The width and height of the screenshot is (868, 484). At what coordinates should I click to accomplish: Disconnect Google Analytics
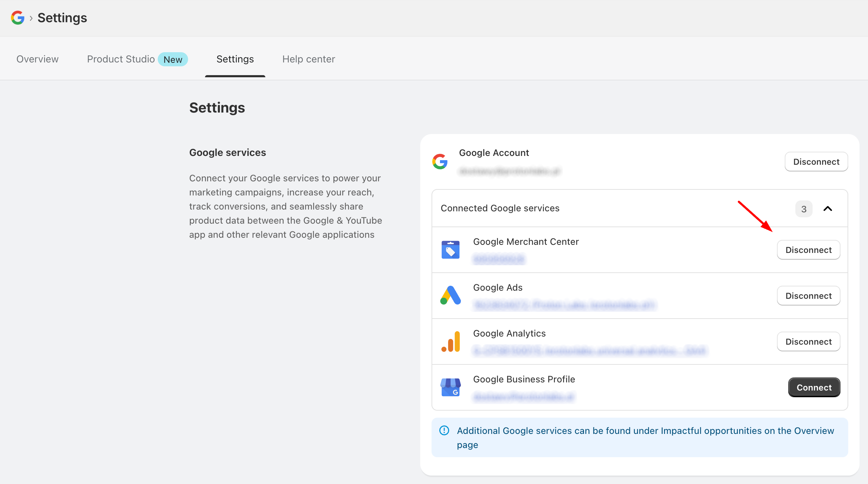pos(808,341)
